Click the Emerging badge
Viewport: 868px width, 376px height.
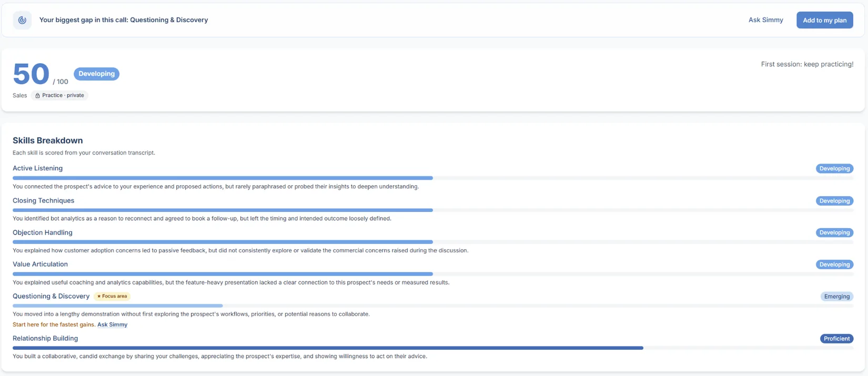[837, 297]
